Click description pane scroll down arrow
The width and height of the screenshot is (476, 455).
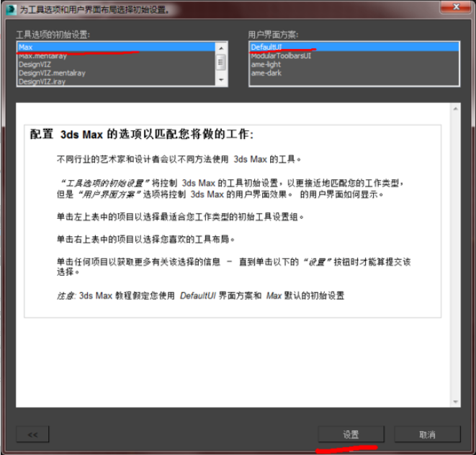455,402
